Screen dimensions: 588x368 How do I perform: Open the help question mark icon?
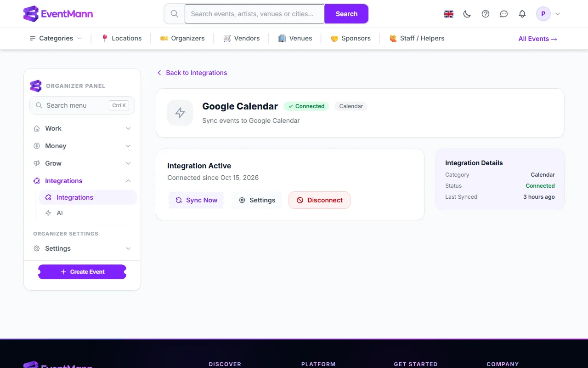(x=486, y=14)
